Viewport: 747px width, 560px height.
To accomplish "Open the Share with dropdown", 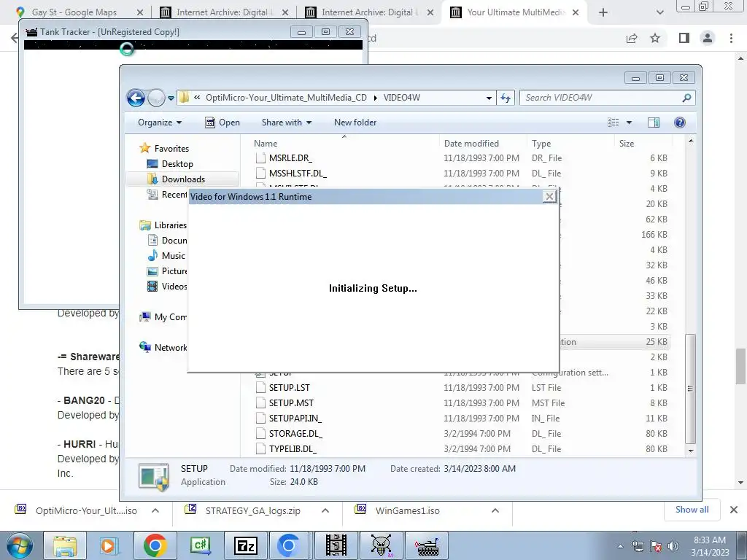I will (286, 122).
